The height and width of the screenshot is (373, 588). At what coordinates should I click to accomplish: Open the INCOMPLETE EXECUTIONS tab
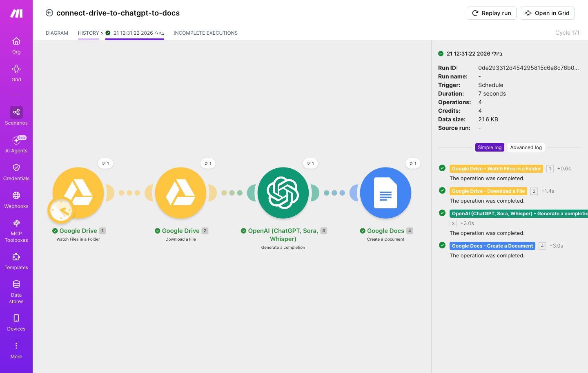coord(205,33)
